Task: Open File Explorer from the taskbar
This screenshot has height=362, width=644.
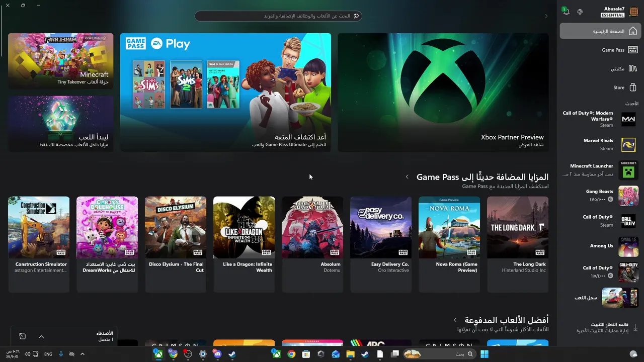Action: click(351, 354)
